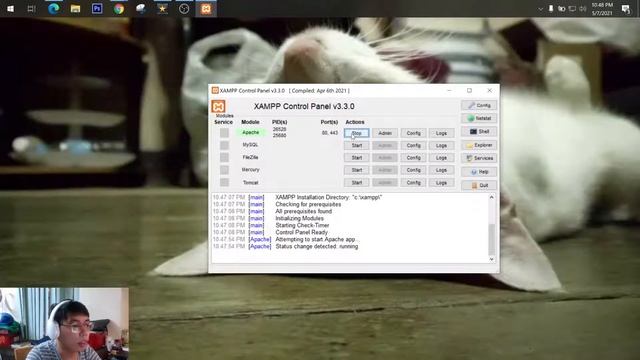Click the Tomcat module label
This screenshot has width=640, height=360.
[x=251, y=182]
